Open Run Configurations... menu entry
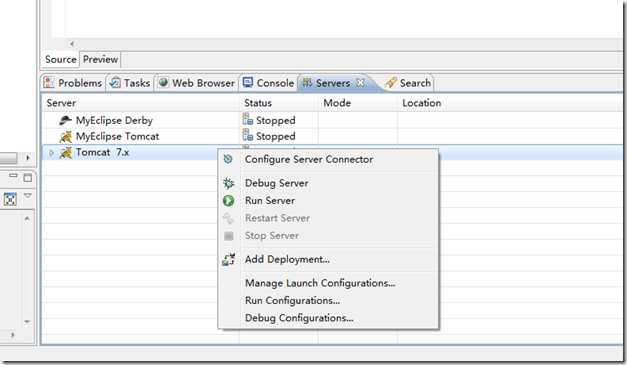This screenshot has height=365, width=627. [x=292, y=301]
